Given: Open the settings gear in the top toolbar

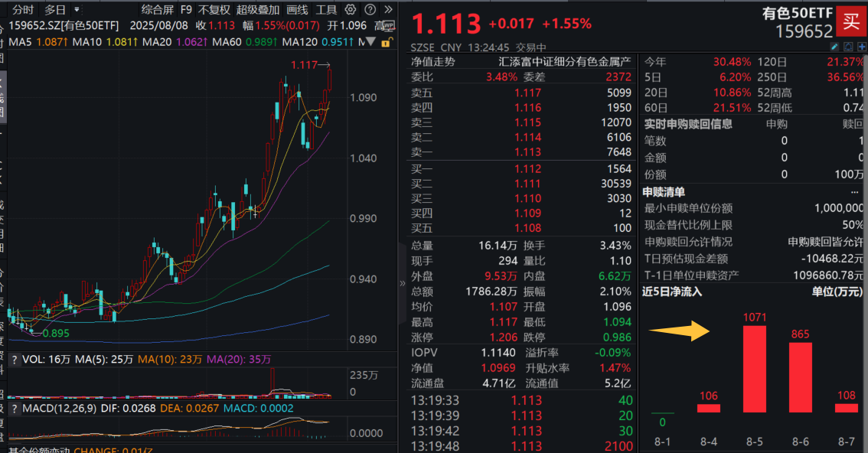Looking at the screenshot, I should 350,10.
